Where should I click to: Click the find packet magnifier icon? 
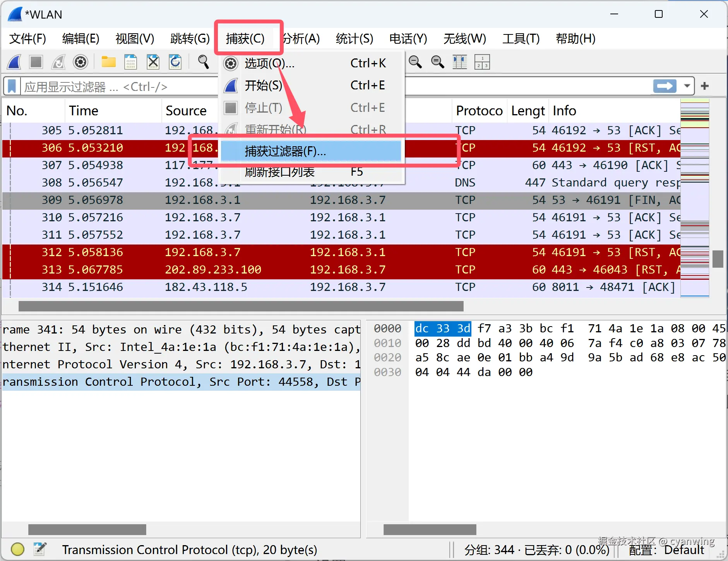(203, 62)
